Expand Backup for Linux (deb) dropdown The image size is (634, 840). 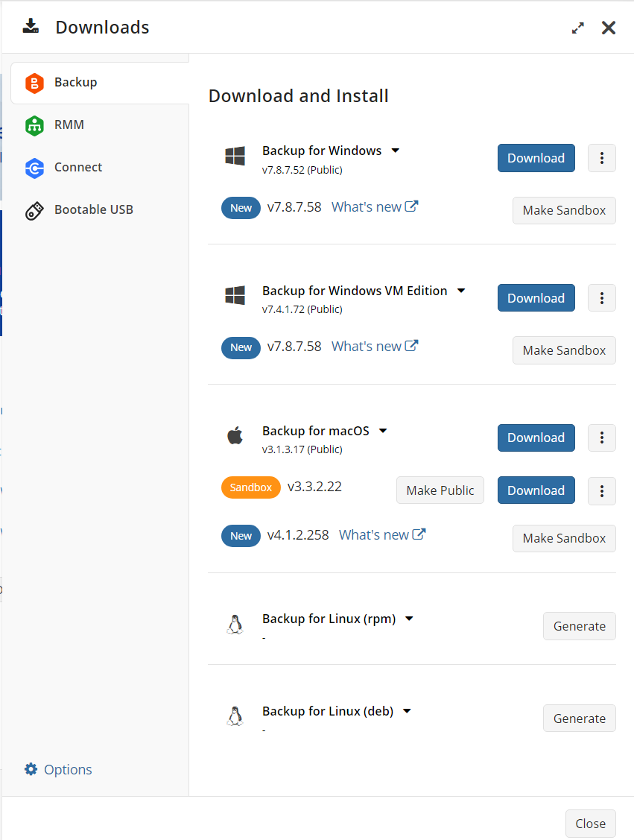pos(407,710)
